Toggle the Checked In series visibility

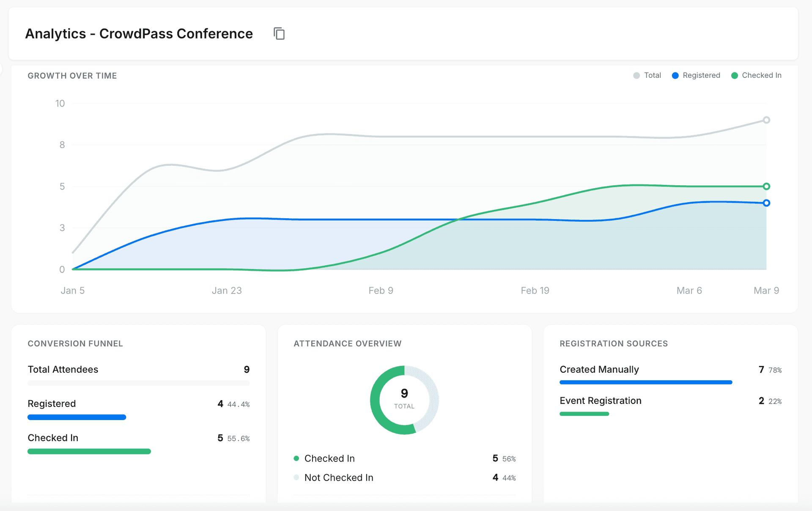[757, 75]
